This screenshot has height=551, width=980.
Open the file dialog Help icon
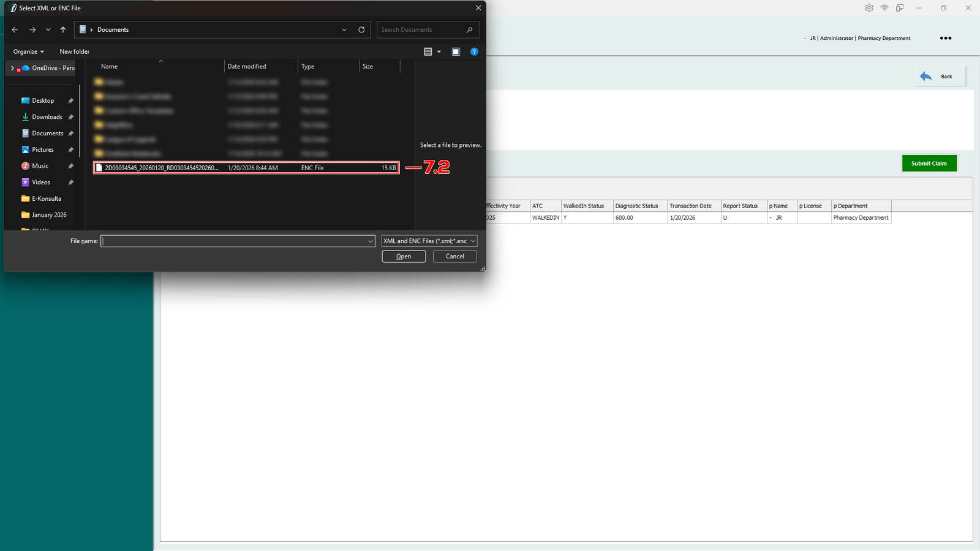(474, 52)
